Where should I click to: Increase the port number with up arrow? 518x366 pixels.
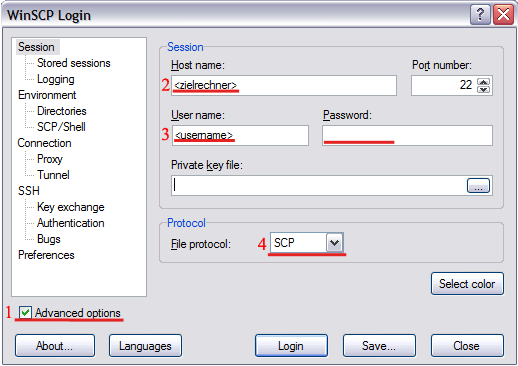483,81
